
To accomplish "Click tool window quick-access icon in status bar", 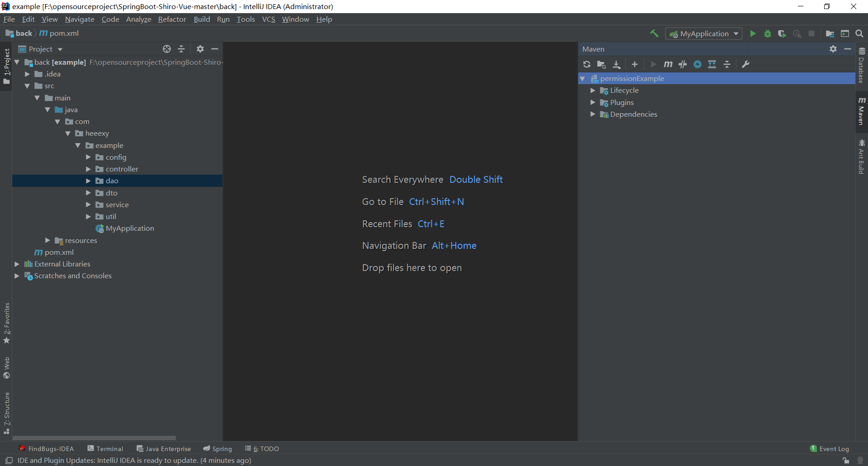I will pos(9,461).
